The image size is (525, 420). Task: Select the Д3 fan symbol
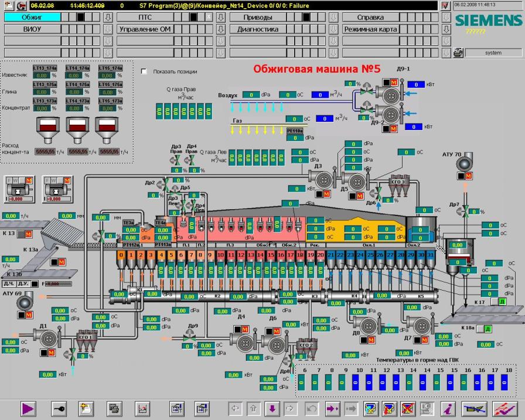pos(322,180)
